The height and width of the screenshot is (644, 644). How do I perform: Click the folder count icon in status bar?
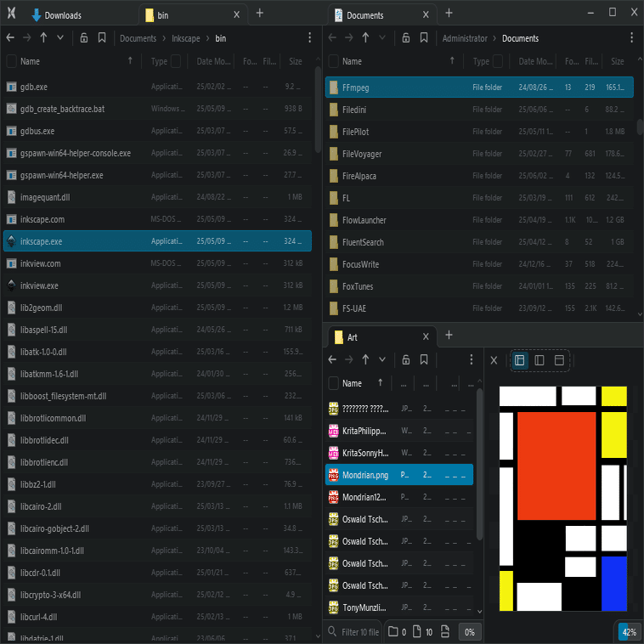point(393,631)
